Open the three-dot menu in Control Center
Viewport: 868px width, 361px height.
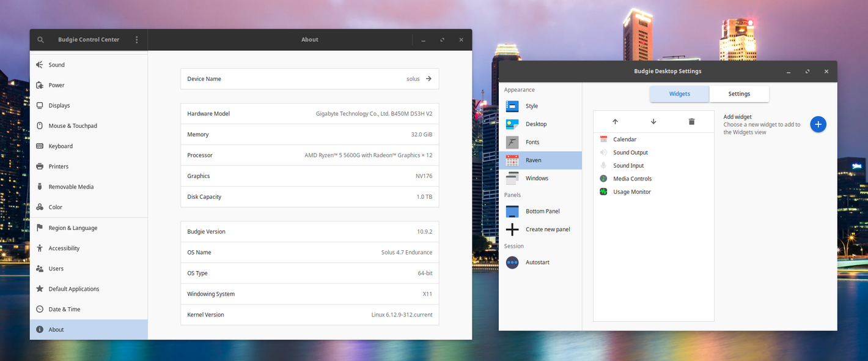[137, 40]
